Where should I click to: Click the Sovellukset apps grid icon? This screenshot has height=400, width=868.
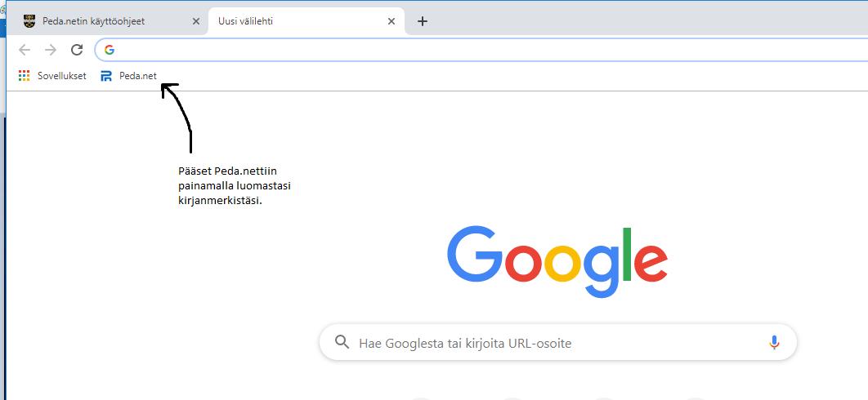tap(25, 76)
